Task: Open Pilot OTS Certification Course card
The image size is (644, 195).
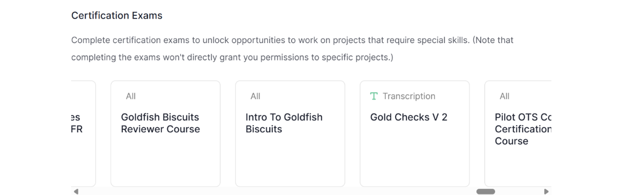Action: (518, 133)
